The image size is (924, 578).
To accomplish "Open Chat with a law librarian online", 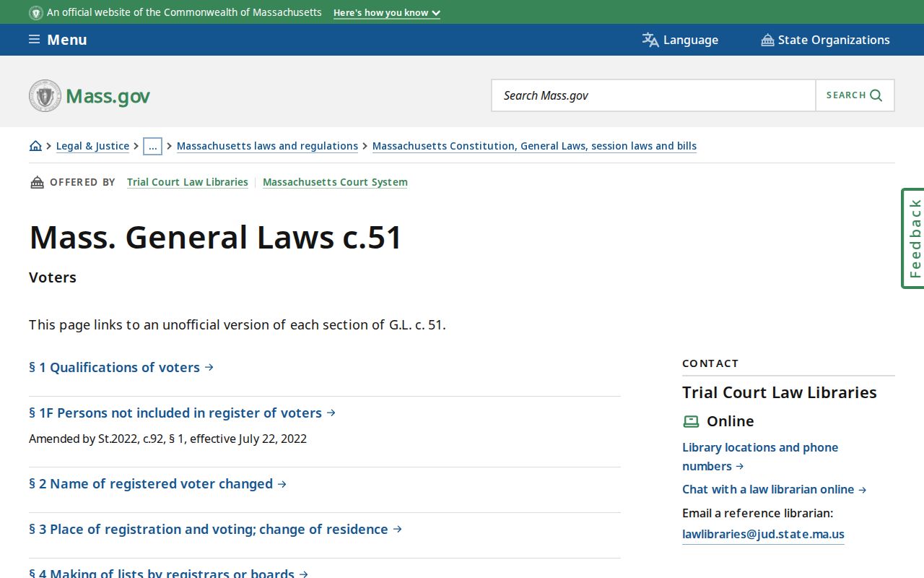I will (x=774, y=489).
